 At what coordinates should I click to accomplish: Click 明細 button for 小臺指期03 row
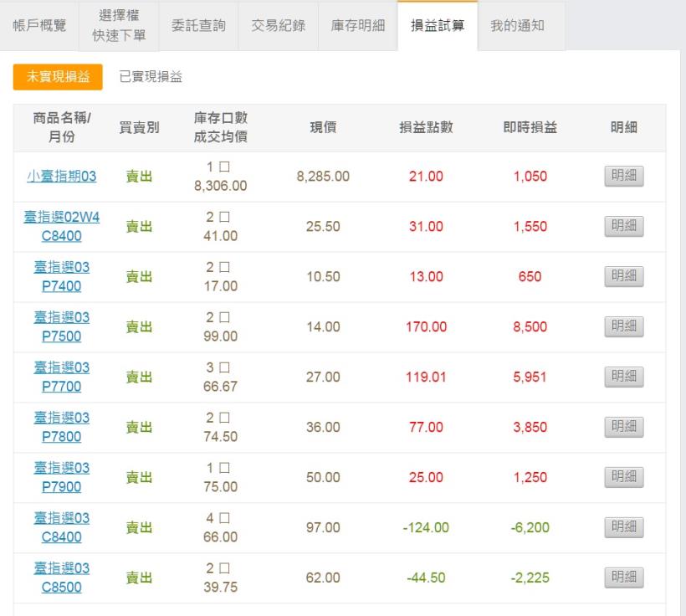point(624,177)
